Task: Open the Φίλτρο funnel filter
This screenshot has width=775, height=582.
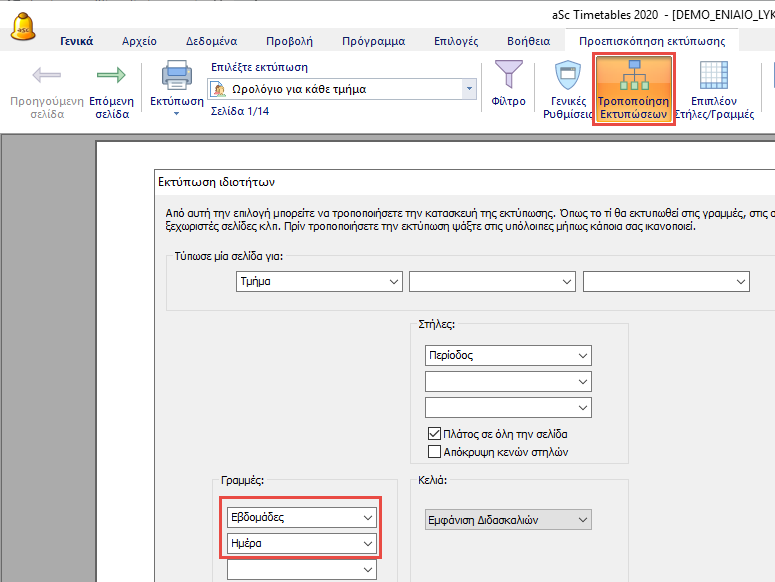Action: (509, 76)
